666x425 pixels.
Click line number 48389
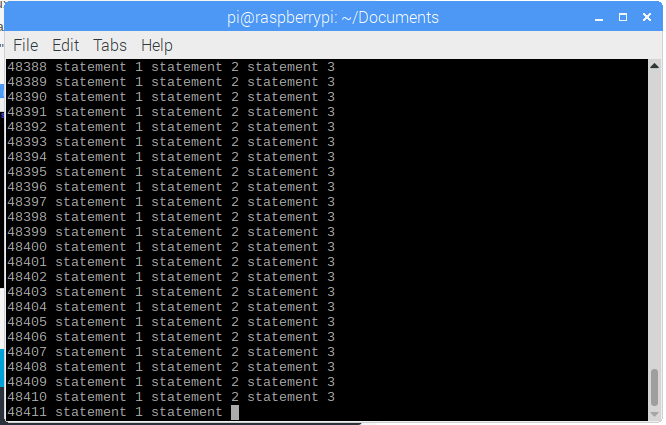pyautogui.click(x=27, y=82)
